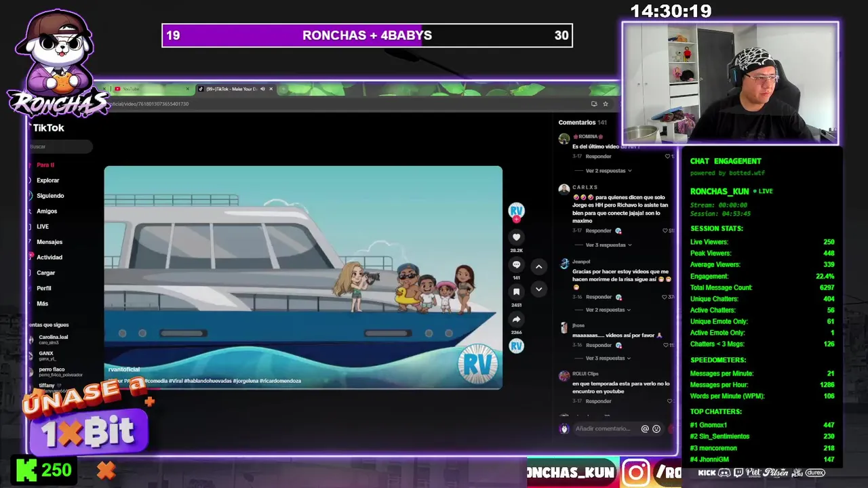Screen dimensions: 868x488
Task: Click the Buscar search field
Action: coord(60,146)
